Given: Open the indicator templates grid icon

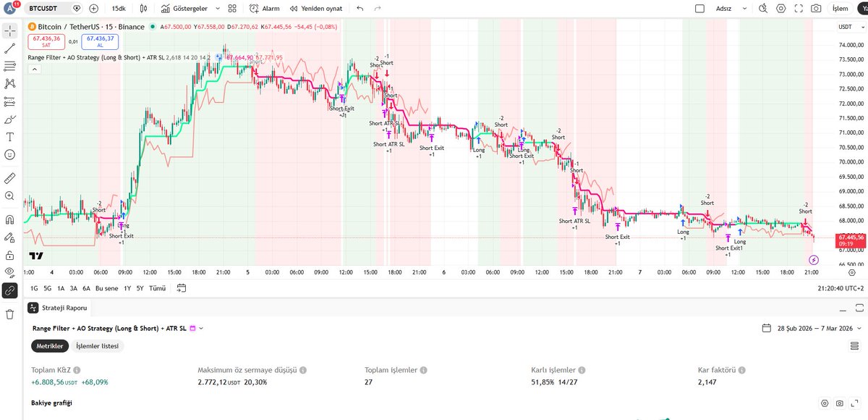Looking at the screenshot, I should pos(231,9).
